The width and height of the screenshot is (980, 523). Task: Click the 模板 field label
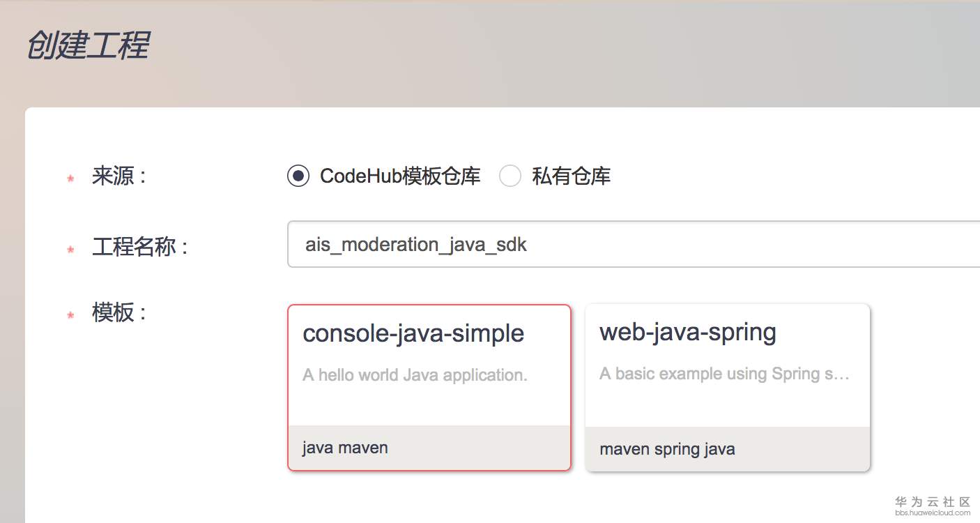click(118, 313)
